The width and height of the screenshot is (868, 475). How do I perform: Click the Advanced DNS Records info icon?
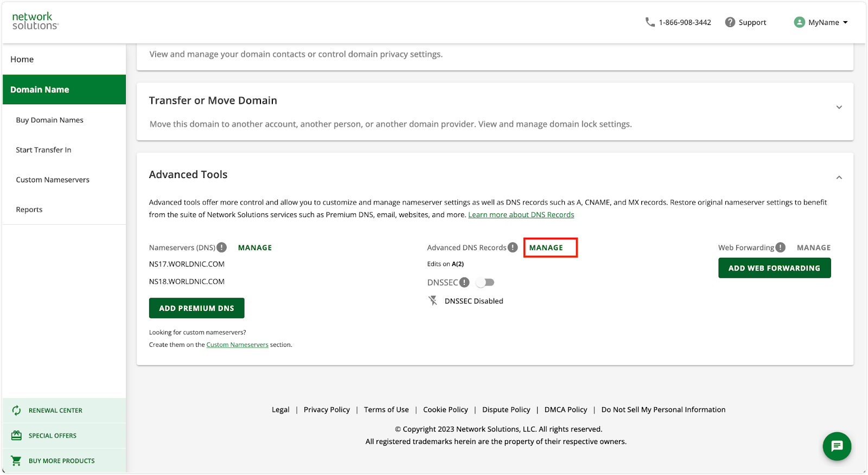point(513,248)
